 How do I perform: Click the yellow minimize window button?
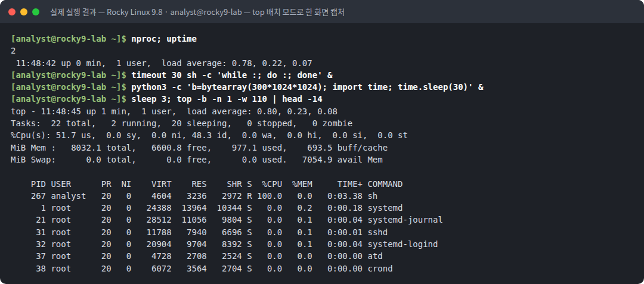(24, 12)
